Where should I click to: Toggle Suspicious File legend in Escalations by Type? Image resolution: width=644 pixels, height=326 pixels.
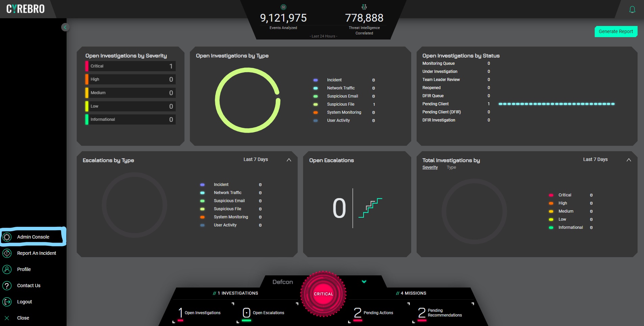pyautogui.click(x=227, y=209)
